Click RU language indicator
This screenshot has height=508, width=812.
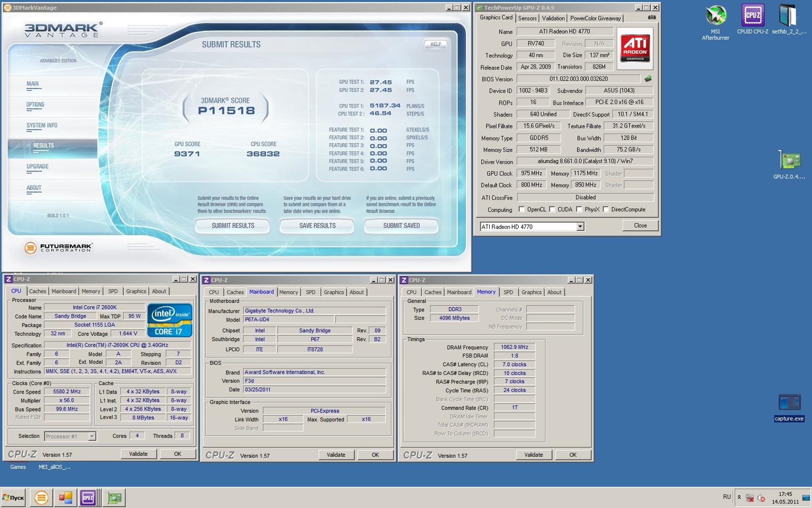727,497
